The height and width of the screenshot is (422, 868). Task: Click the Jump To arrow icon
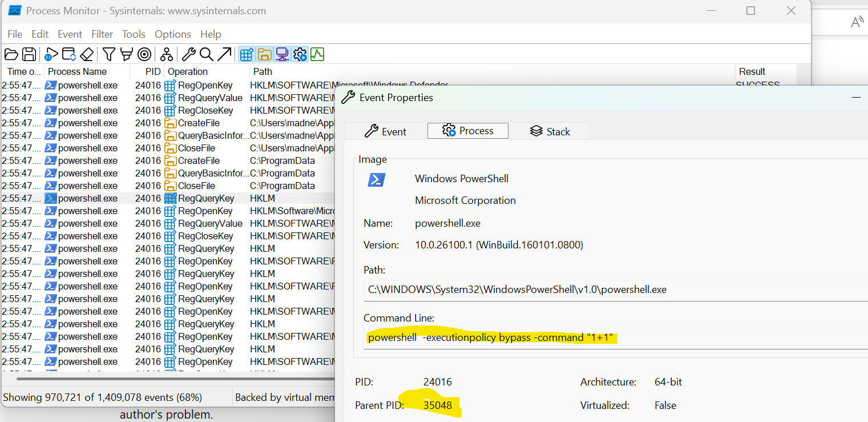point(224,54)
